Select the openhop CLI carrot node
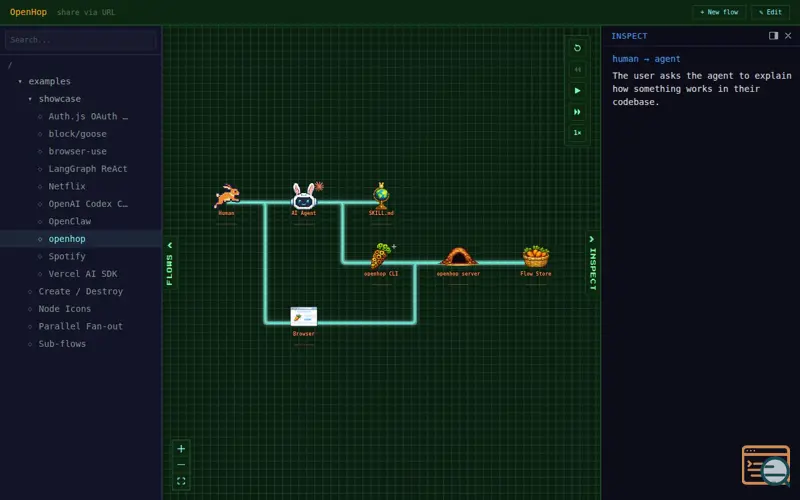 click(381, 256)
